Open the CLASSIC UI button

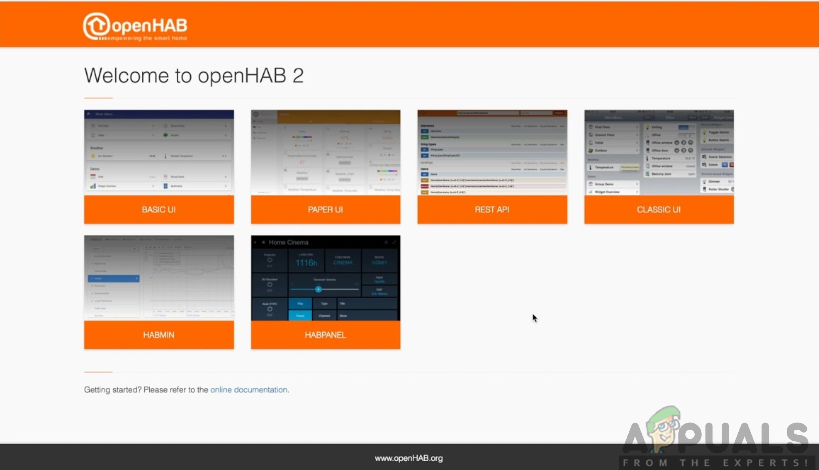pyautogui.click(x=659, y=209)
